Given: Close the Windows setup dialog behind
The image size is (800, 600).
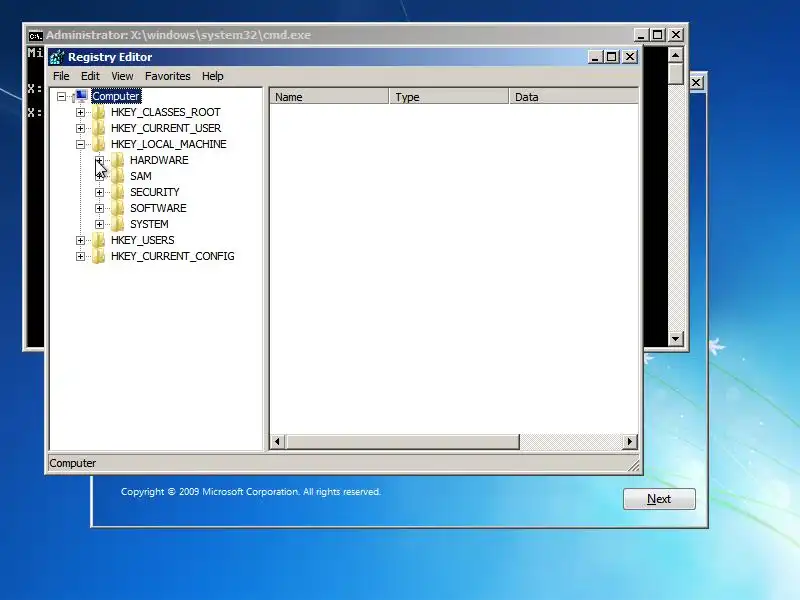Looking at the screenshot, I should (696, 83).
